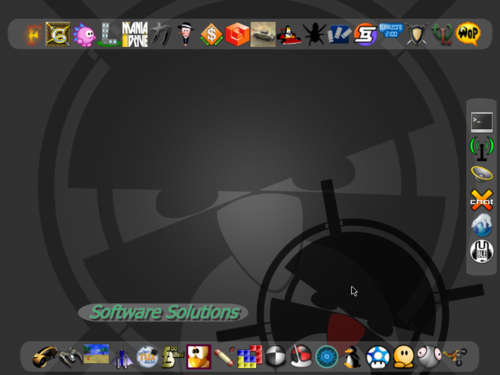Open the yellow duck face icon

click(199, 357)
